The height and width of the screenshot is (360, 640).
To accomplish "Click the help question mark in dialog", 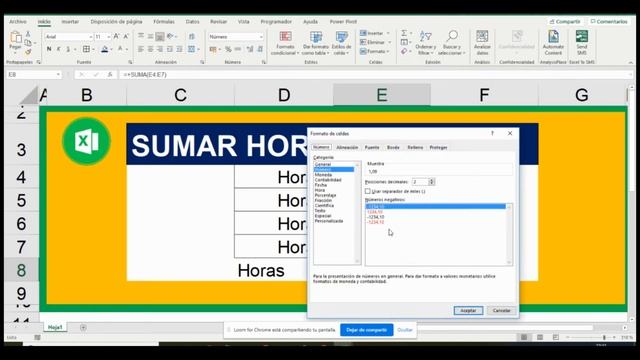I will [x=492, y=133].
